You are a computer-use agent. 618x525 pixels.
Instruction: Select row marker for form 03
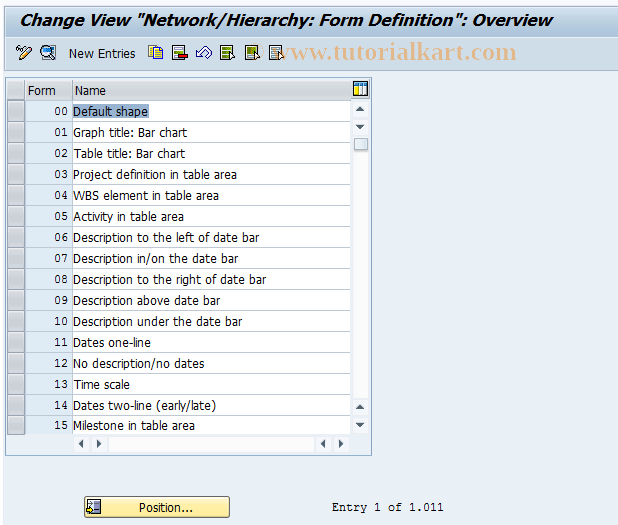click(x=16, y=174)
